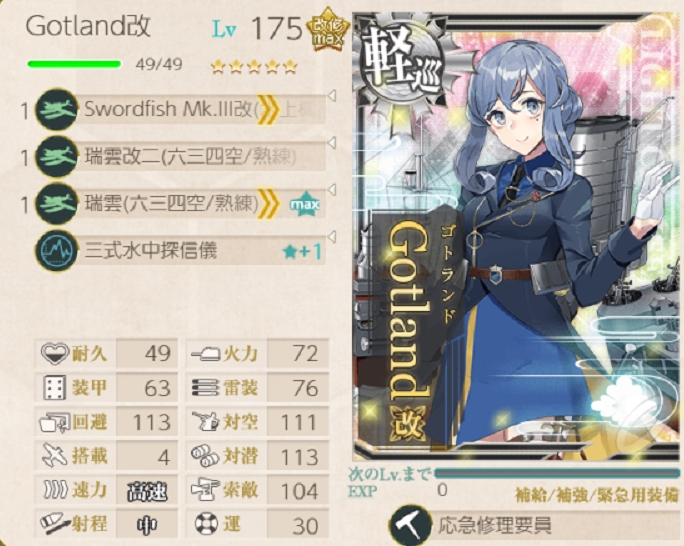This screenshot has width=684, height=546.
Task: Click the third slot 瑞雲 seaplane icon
Action: (x=57, y=204)
